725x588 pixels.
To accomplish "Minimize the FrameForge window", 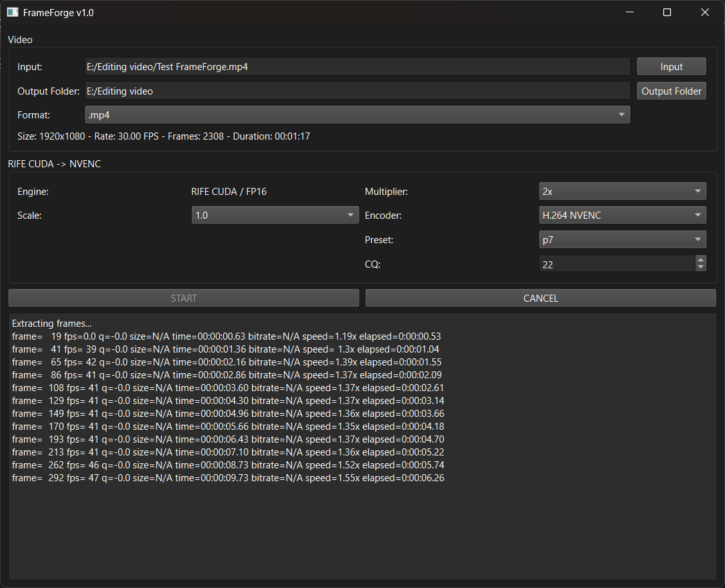I will tap(630, 12).
